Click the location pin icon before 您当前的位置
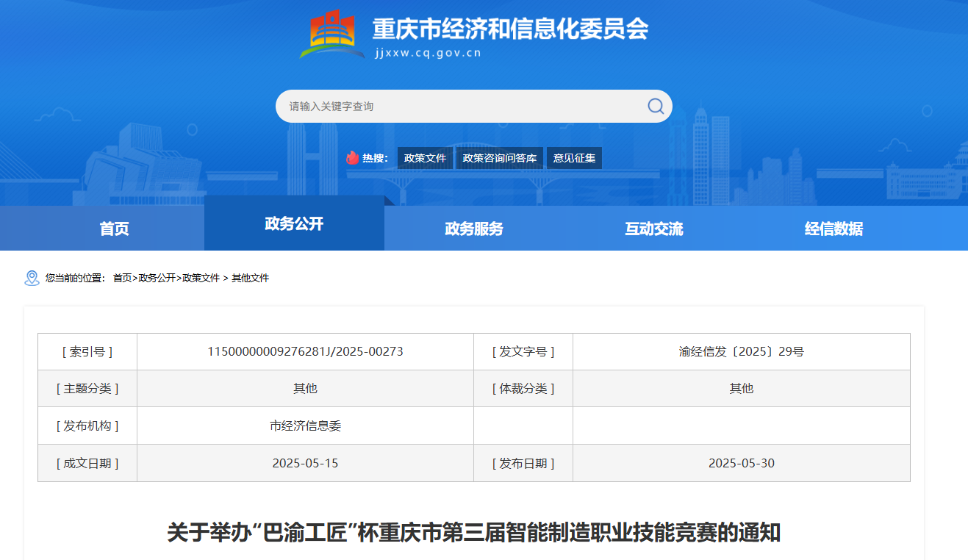 (32, 278)
